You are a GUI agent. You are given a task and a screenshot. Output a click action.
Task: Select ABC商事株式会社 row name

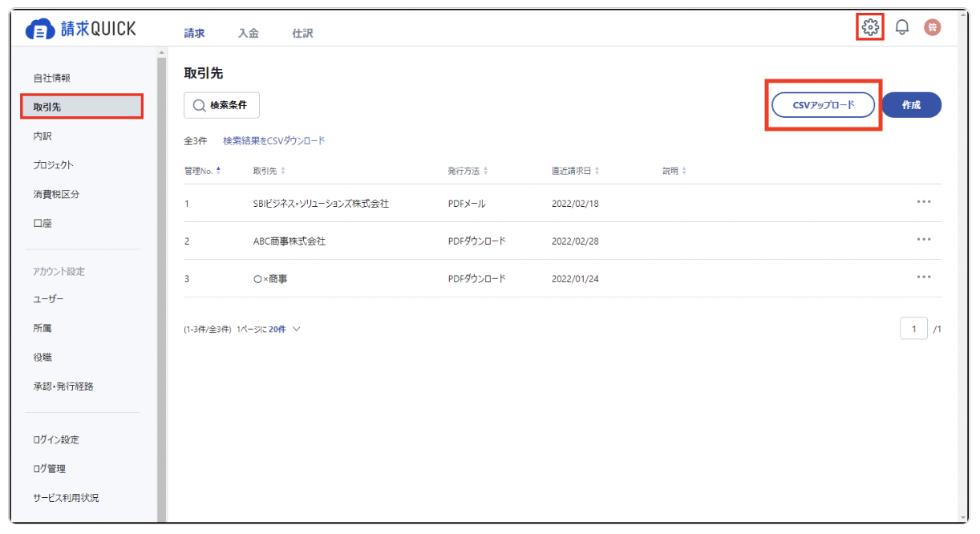[289, 241]
